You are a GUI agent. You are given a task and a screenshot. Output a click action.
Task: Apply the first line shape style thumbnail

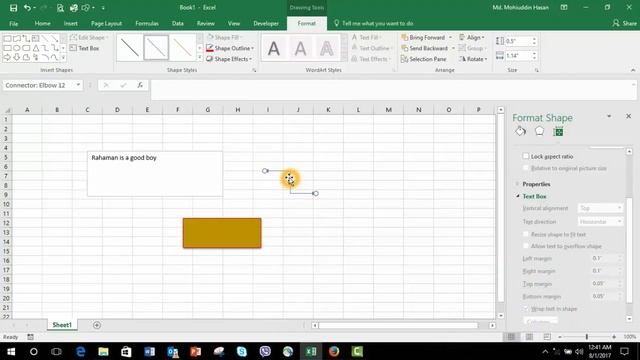coord(130,48)
